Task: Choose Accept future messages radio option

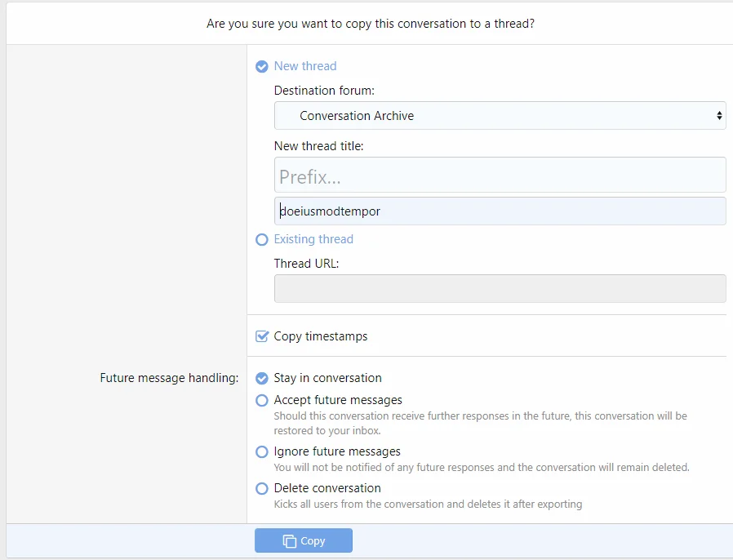Action: tap(262, 400)
